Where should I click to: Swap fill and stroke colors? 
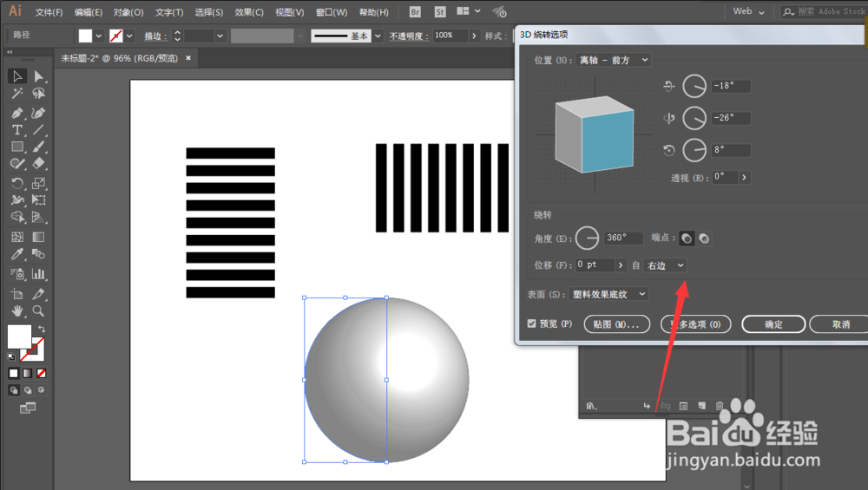42,329
